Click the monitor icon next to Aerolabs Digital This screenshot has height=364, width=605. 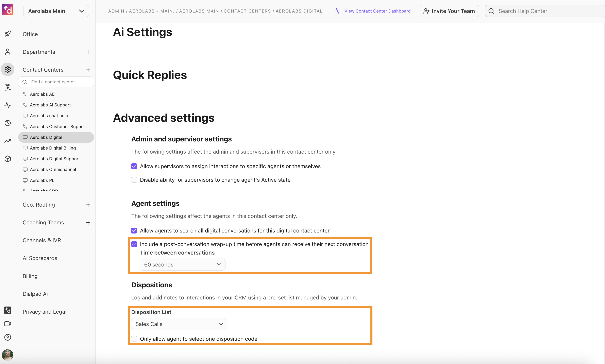point(25,137)
